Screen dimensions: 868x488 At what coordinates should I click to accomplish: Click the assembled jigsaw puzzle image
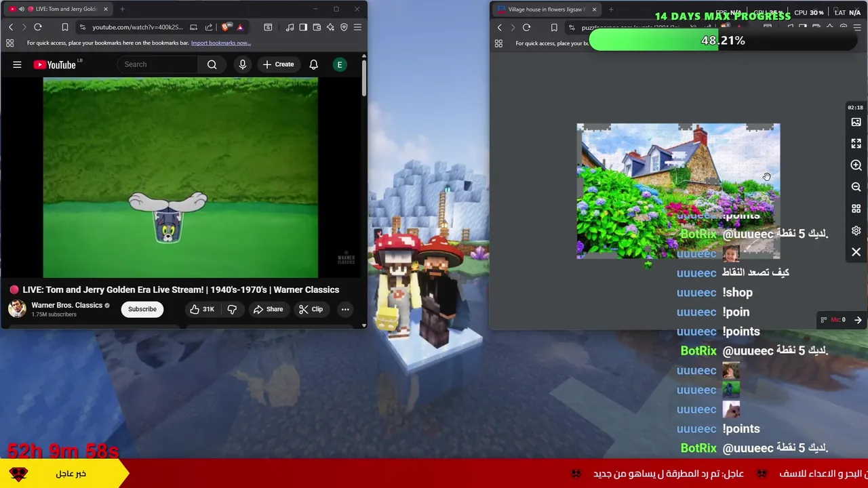(x=678, y=191)
